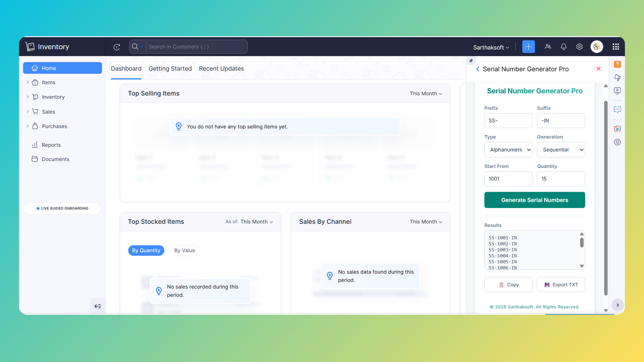Switch to the Getting Started tab
This screenshot has width=644, height=362.
coord(170,69)
